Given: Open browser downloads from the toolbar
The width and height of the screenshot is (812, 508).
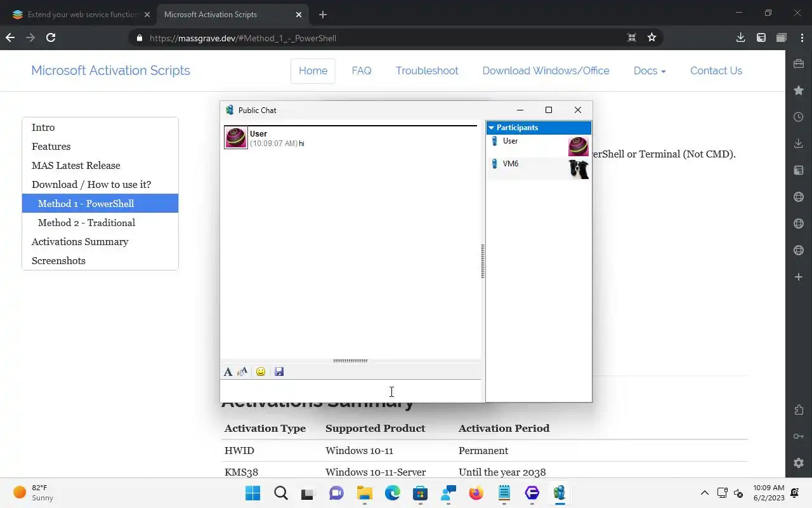Looking at the screenshot, I should [740, 37].
